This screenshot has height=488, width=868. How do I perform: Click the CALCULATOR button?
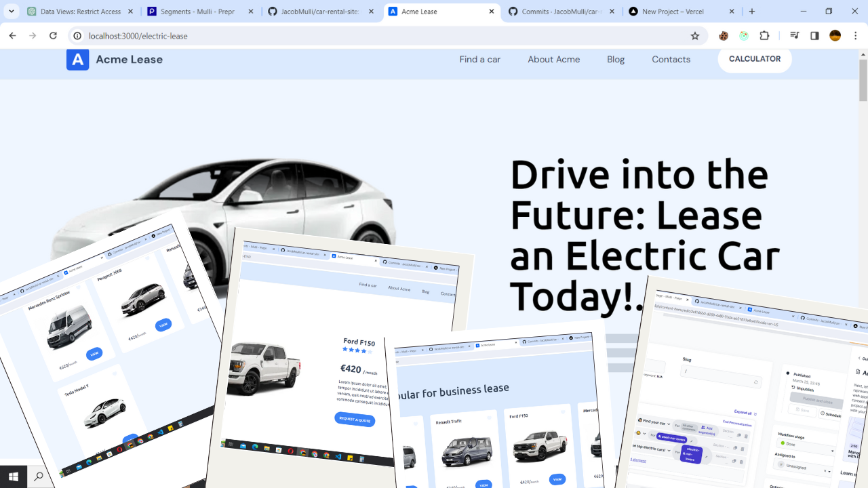click(755, 59)
